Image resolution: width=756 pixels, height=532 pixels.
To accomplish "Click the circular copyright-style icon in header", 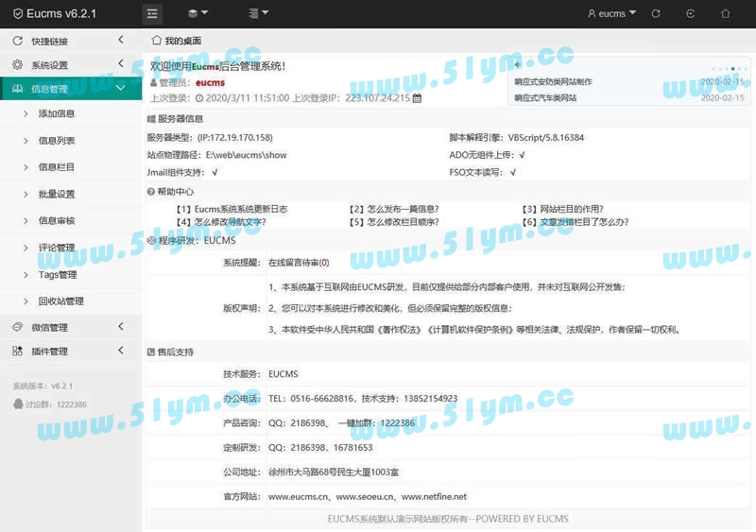I will [691, 13].
